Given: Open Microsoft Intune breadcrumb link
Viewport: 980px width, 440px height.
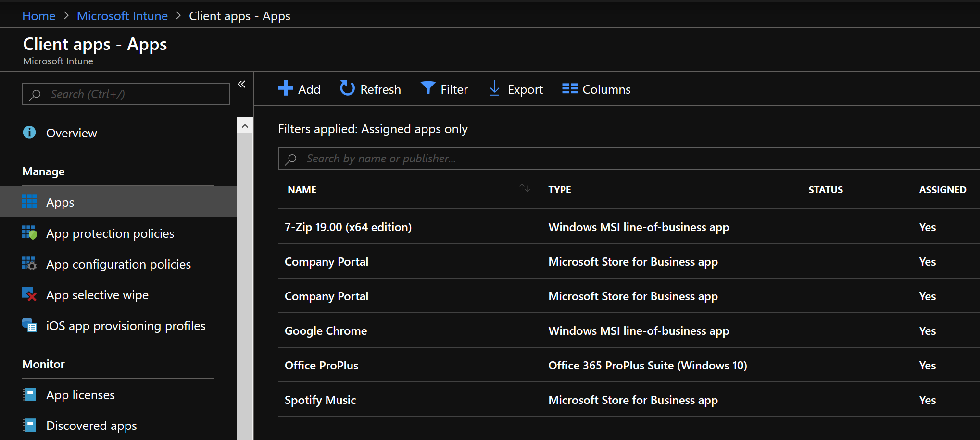Looking at the screenshot, I should (x=123, y=16).
